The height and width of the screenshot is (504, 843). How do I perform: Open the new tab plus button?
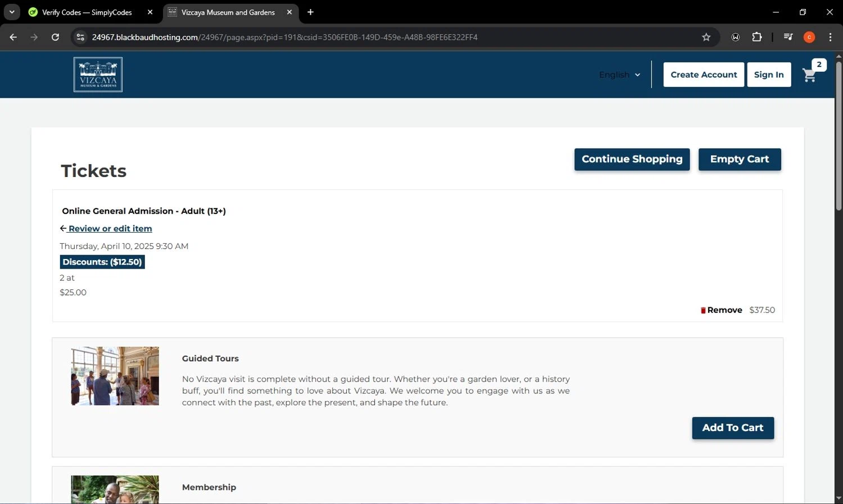pyautogui.click(x=310, y=12)
